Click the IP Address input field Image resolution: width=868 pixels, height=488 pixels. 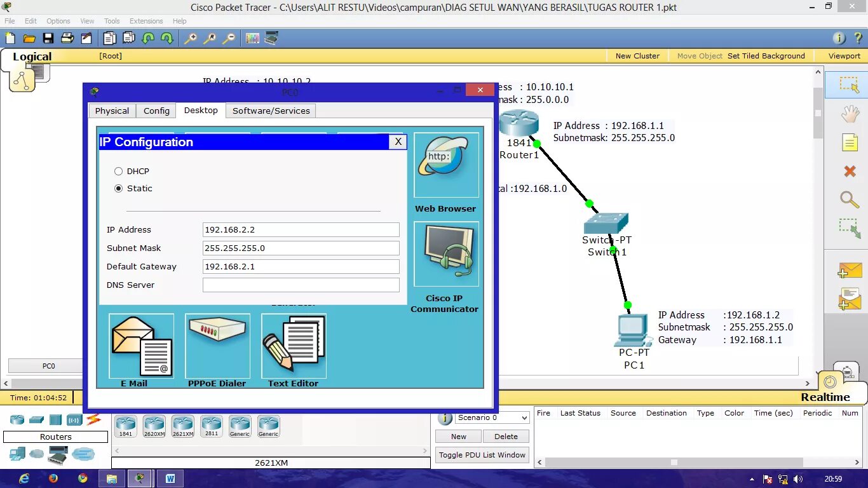[x=301, y=230]
